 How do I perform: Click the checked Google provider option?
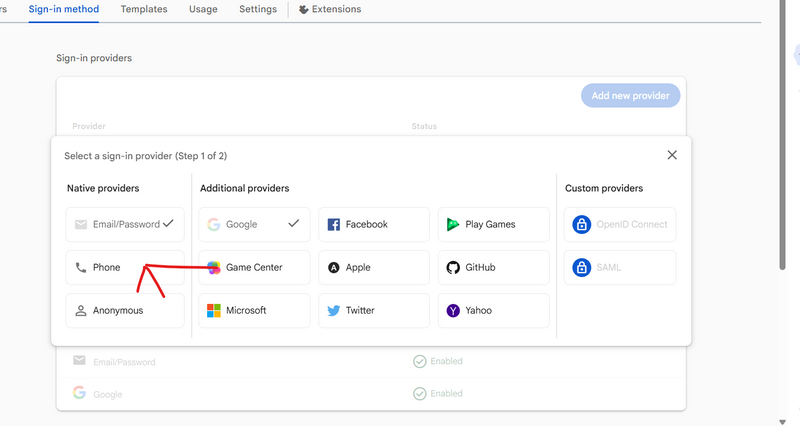pyautogui.click(x=254, y=225)
